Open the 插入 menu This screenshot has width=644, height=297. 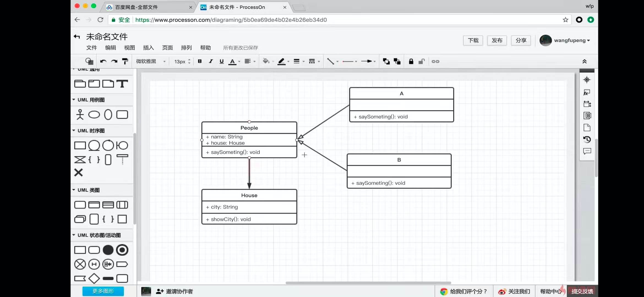(x=148, y=48)
